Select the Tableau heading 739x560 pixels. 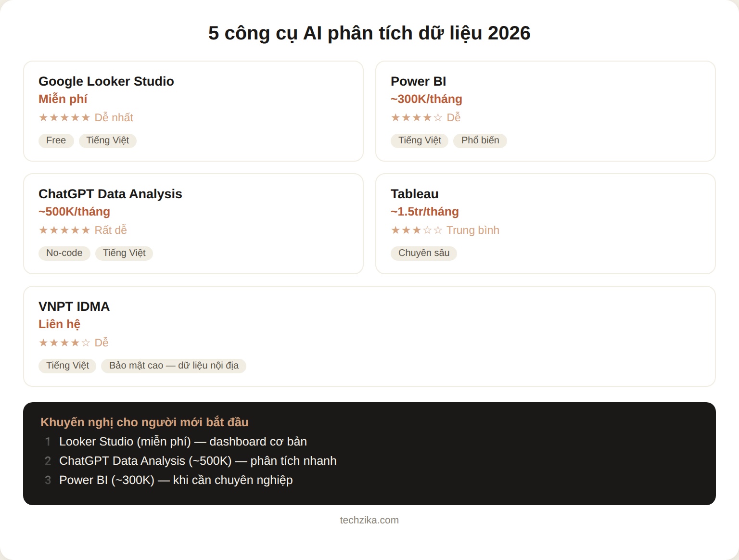coord(415,194)
